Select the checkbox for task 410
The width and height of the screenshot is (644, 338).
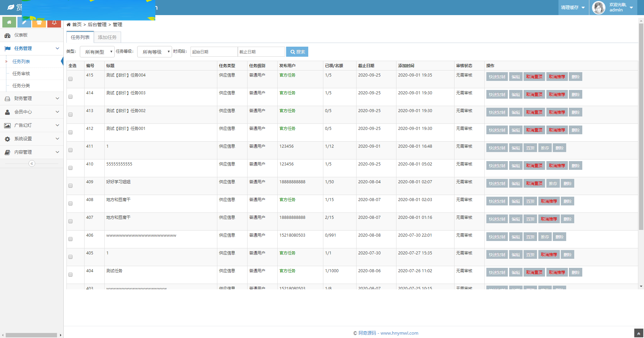70,168
